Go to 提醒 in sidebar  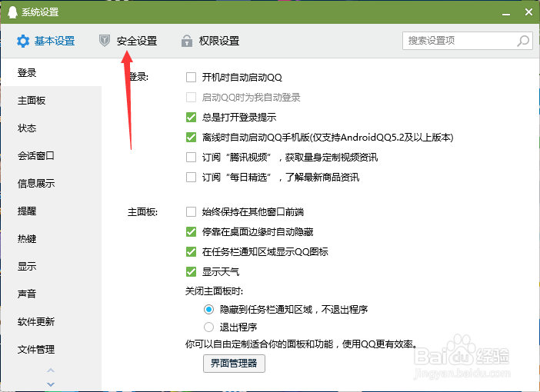tap(51, 211)
